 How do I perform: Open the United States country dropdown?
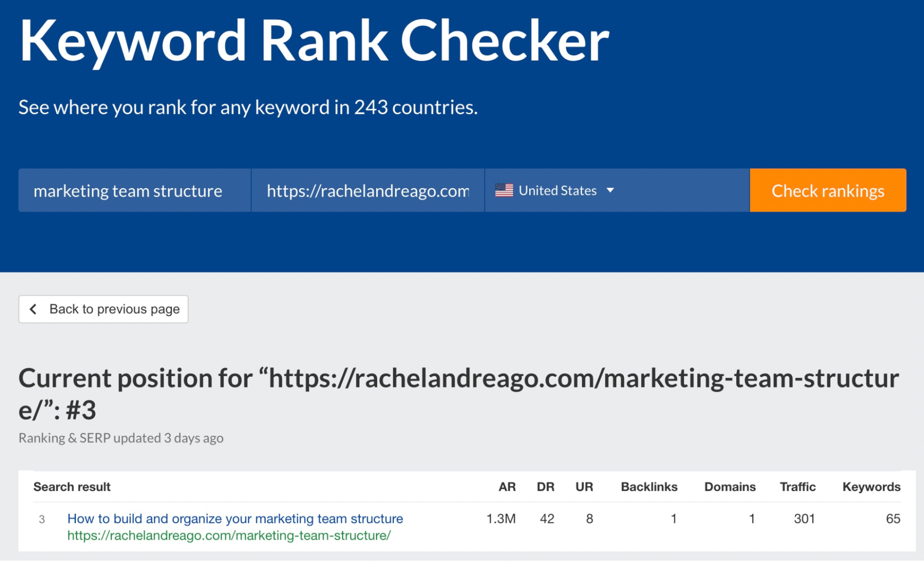[617, 190]
